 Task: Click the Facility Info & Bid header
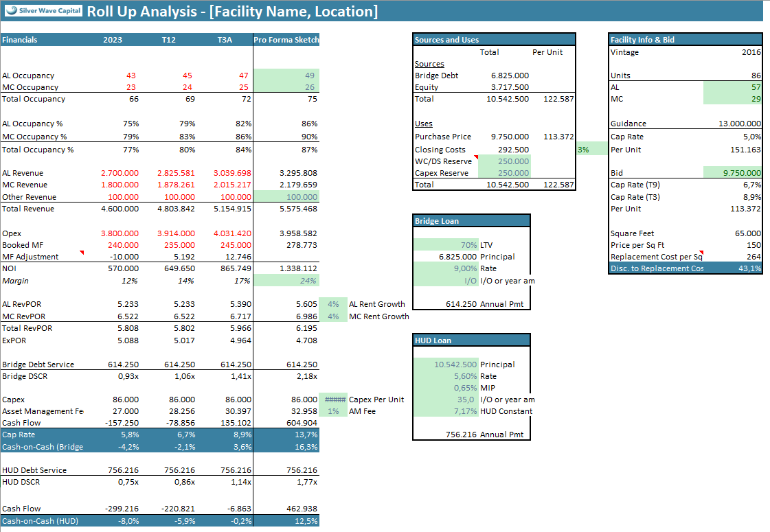click(685, 40)
